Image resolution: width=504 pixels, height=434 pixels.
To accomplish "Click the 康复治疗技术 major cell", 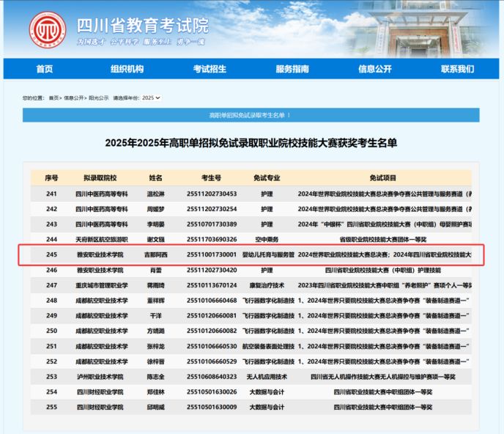I will tap(267, 285).
